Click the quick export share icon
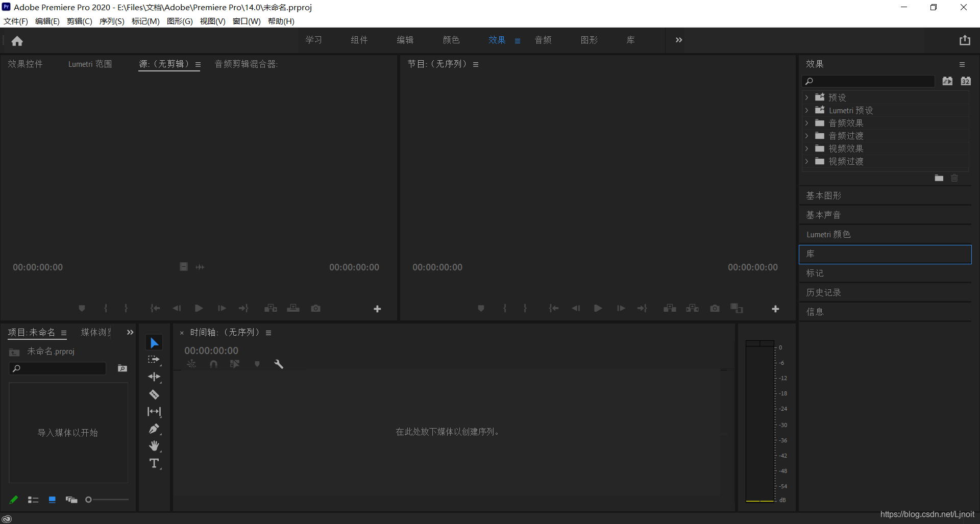This screenshot has width=980, height=524. [965, 40]
